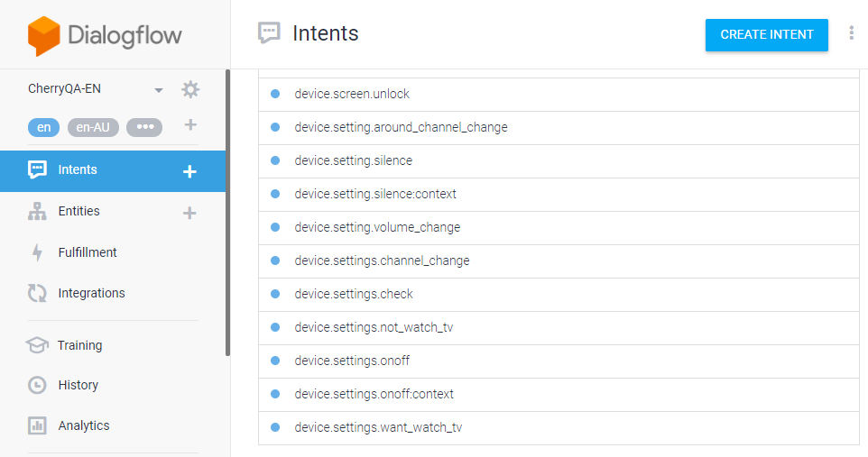This screenshot has width=868, height=457.
Task: Open intent device.settings.onoff
Action: click(559, 361)
